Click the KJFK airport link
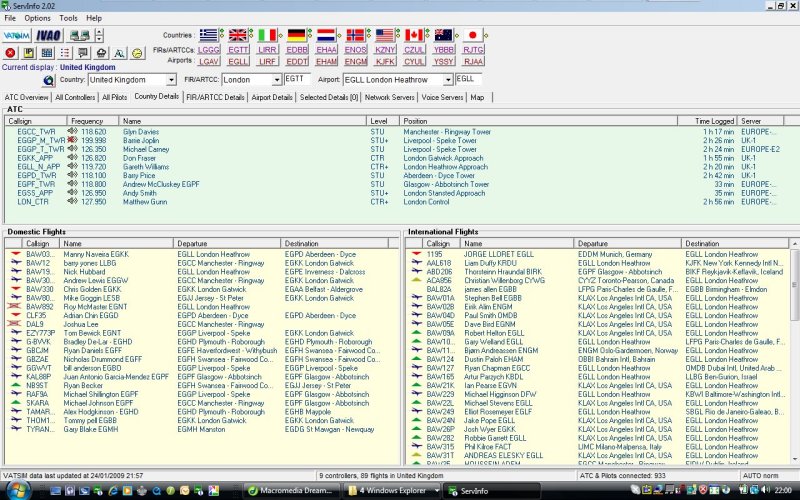This screenshot has width=800, height=500. coord(385,61)
